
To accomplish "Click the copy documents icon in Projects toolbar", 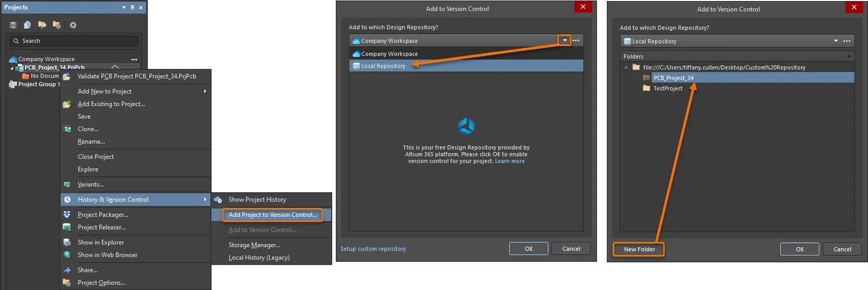I will (27, 25).
